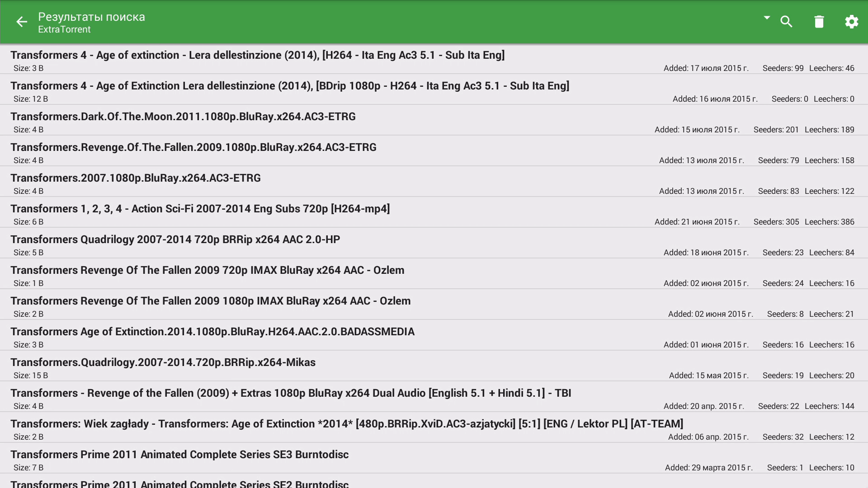
Task: Open the search magnifier icon
Action: click(787, 22)
